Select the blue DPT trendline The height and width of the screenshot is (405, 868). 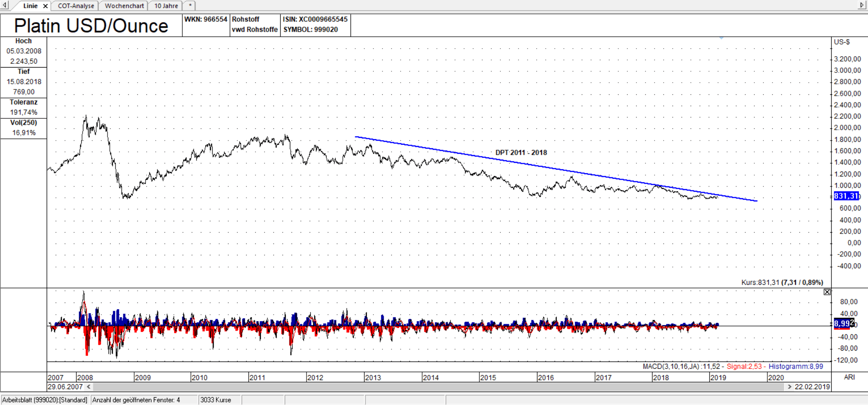coord(556,168)
